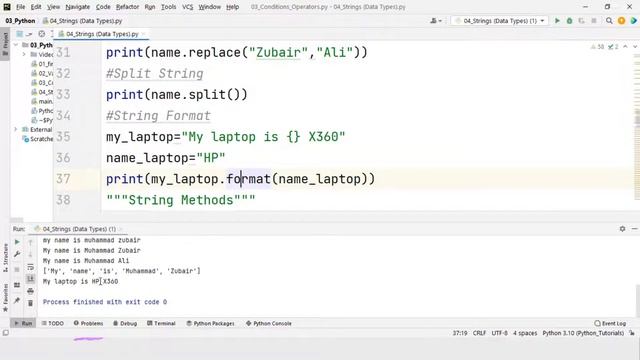This screenshot has width=640, height=360.
Task: Open the Refactor menu
Action: point(127,7)
